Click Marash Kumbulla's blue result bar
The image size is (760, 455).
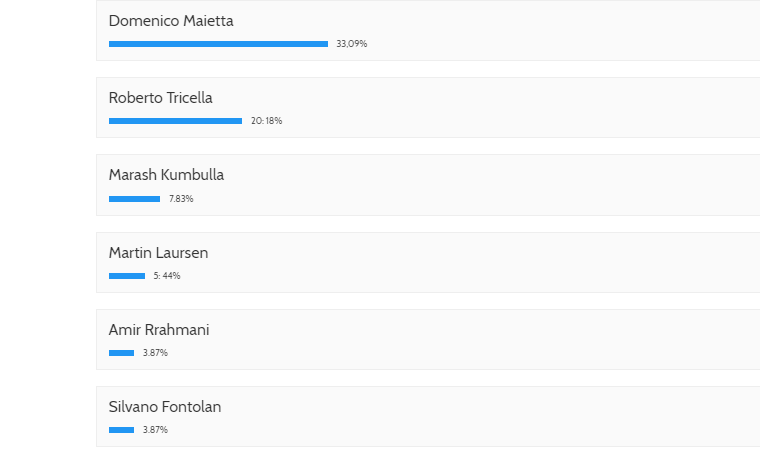point(134,199)
